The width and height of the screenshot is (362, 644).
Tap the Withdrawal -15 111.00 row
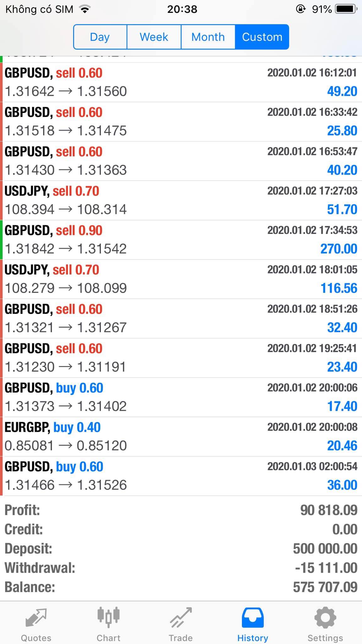click(x=181, y=568)
